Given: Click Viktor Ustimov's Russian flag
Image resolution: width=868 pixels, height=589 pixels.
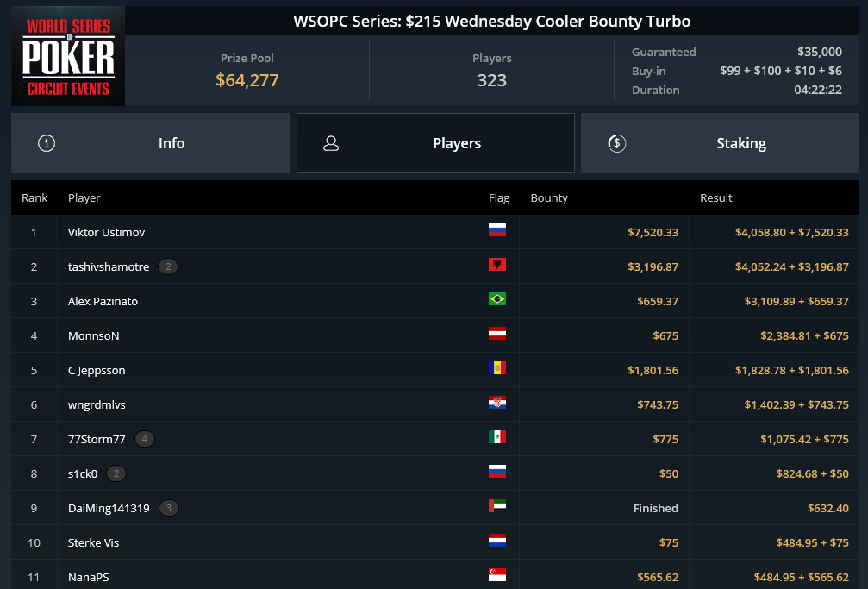Looking at the screenshot, I should click(497, 230).
